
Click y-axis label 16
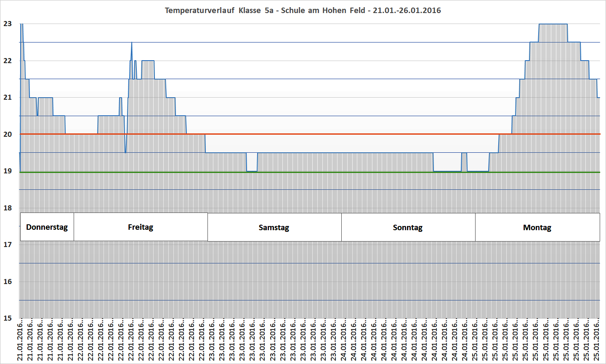click(x=8, y=282)
